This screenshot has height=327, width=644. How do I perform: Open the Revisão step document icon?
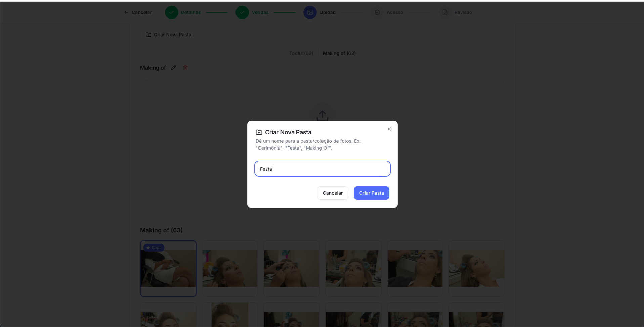[x=445, y=12]
